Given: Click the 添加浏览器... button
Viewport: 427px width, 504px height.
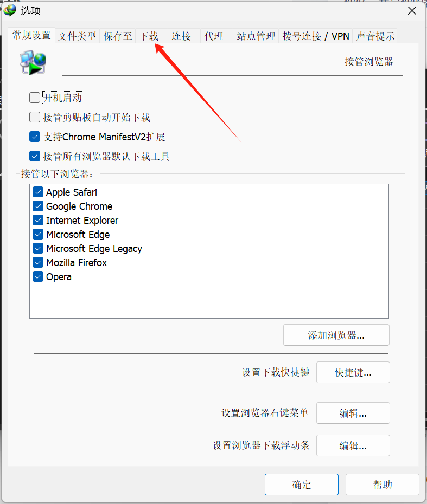Looking at the screenshot, I should coord(336,335).
